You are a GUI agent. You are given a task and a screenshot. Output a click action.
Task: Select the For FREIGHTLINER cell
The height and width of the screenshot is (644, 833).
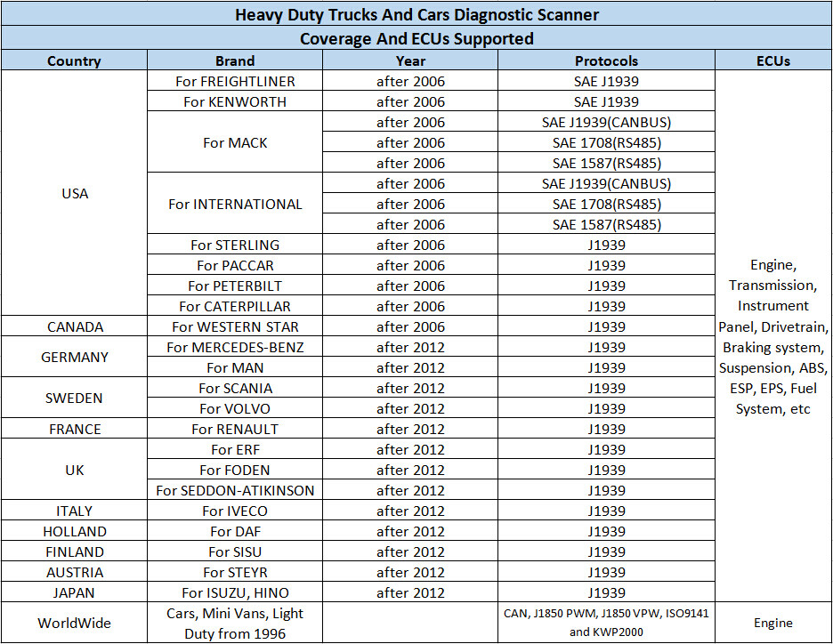235,81
